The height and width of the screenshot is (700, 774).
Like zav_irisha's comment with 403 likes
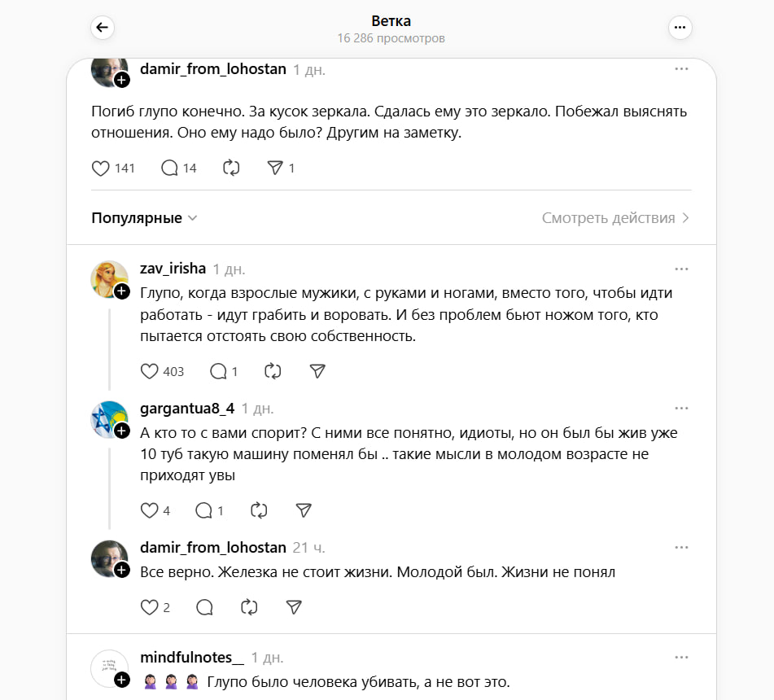tap(149, 371)
